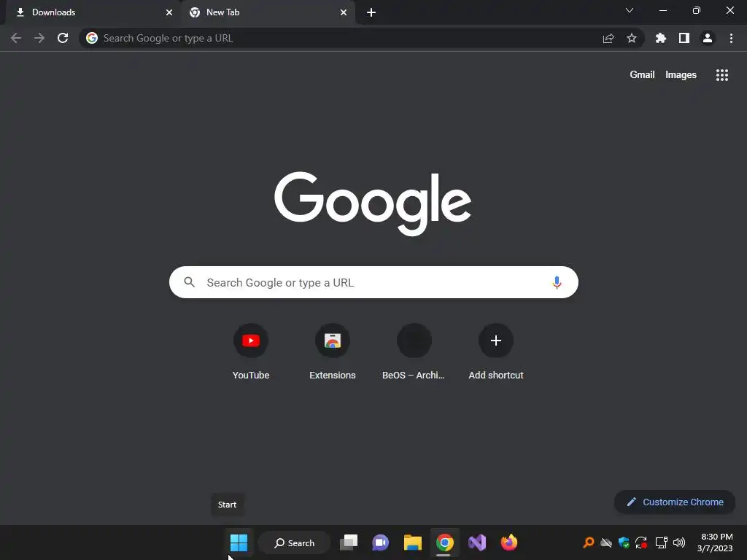Image resolution: width=747 pixels, height=560 pixels.
Task: Bookmark this tab with the star icon
Action: (632, 38)
